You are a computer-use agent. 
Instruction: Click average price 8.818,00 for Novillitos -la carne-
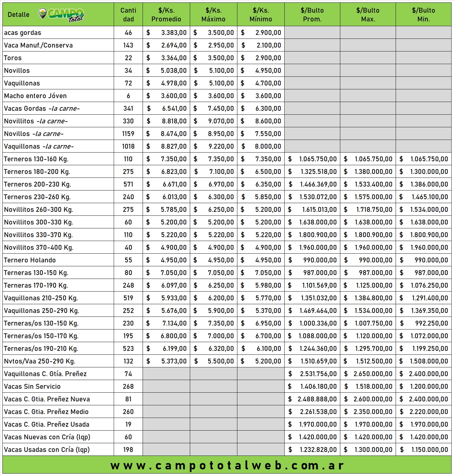[174, 121]
